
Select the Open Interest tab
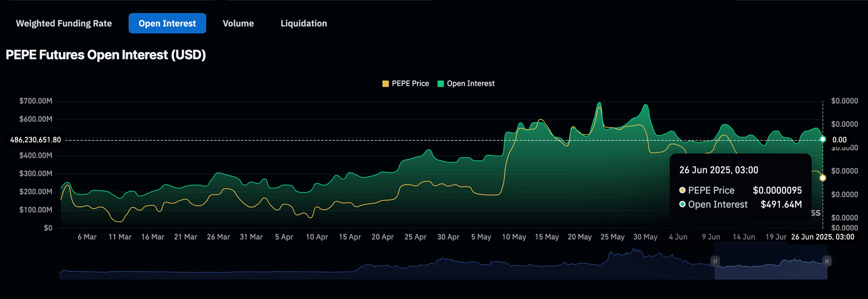[x=167, y=23]
